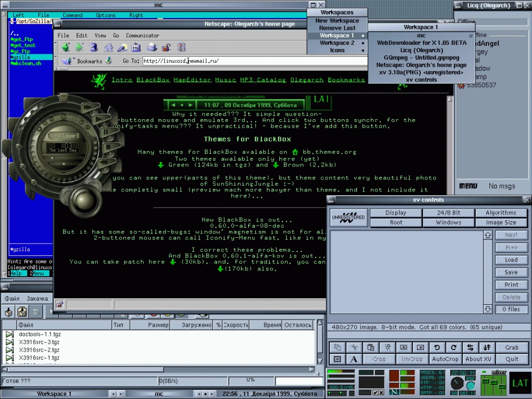Select New Workspace in the Workspaces menu
Screen dimensions: 532x399
(337, 20)
